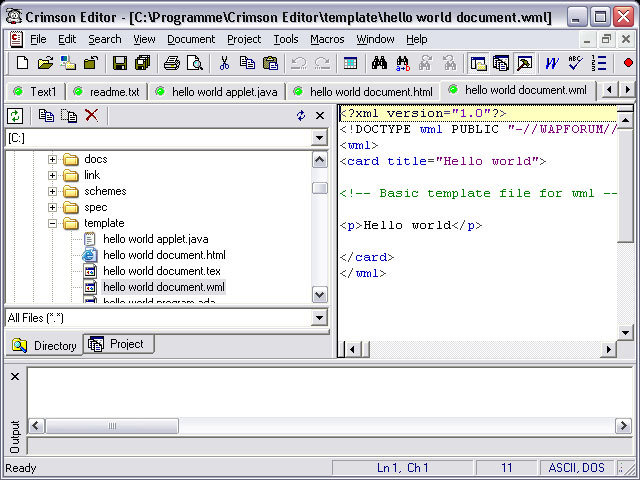This screenshot has height=480, width=640.
Task: Click the Save floppy disk icon
Action: coord(120,63)
